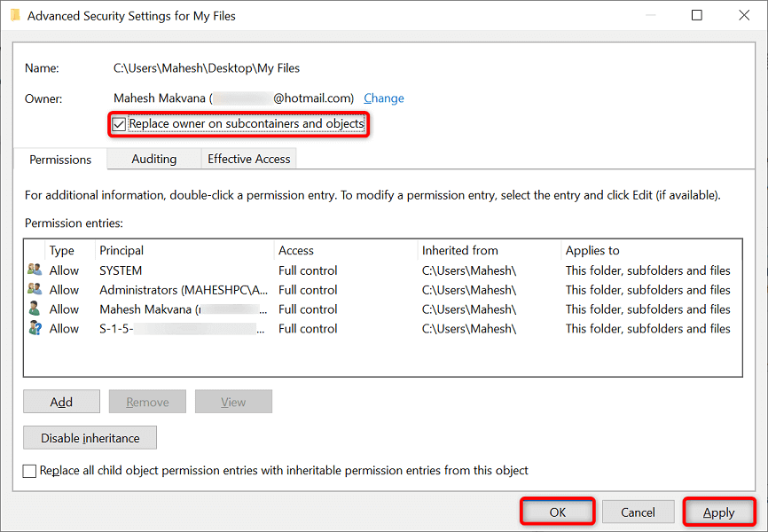Click the Cancel button

[637, 512]
